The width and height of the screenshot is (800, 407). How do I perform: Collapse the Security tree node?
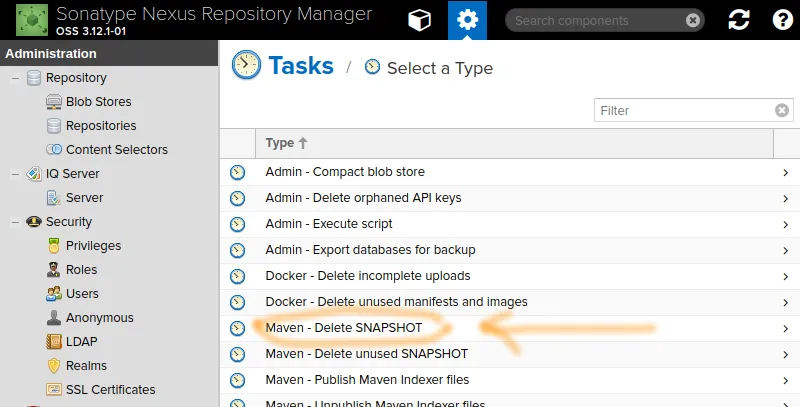[x=15, y=222]
